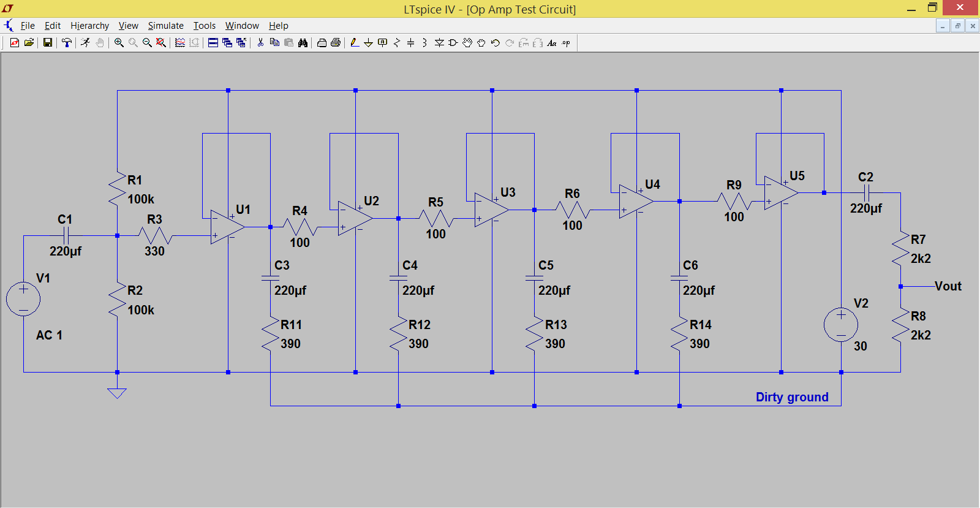Screen dimensions: 980x508
Task: Open the Simulate menu
Action: (165, 26)
